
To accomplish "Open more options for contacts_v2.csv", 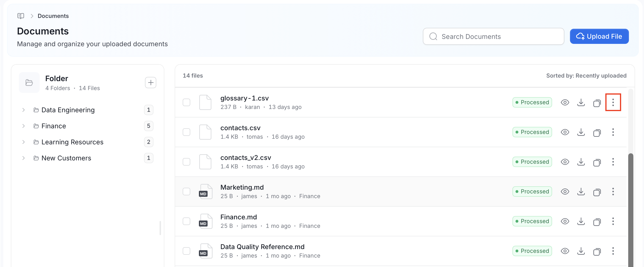I will 613,162.
